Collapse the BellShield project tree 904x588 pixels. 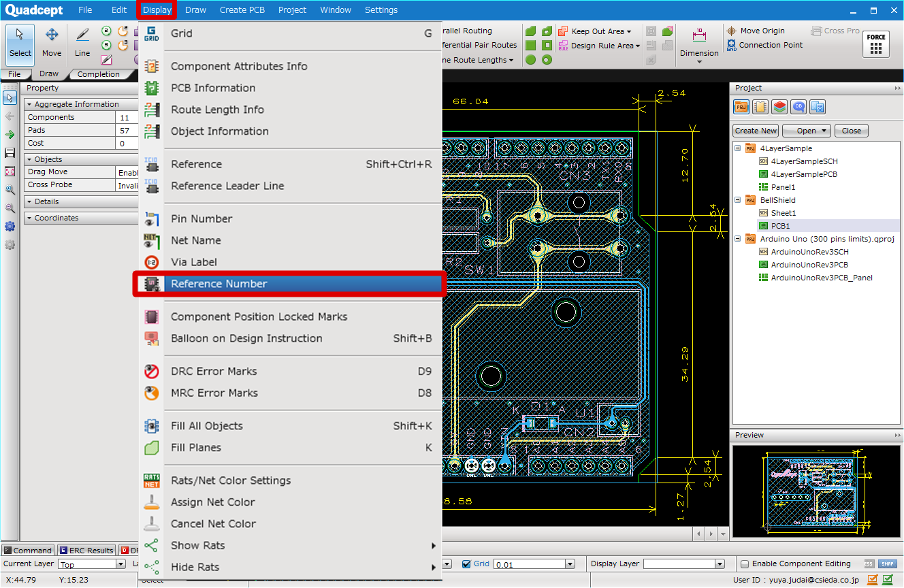coord(737,200)
